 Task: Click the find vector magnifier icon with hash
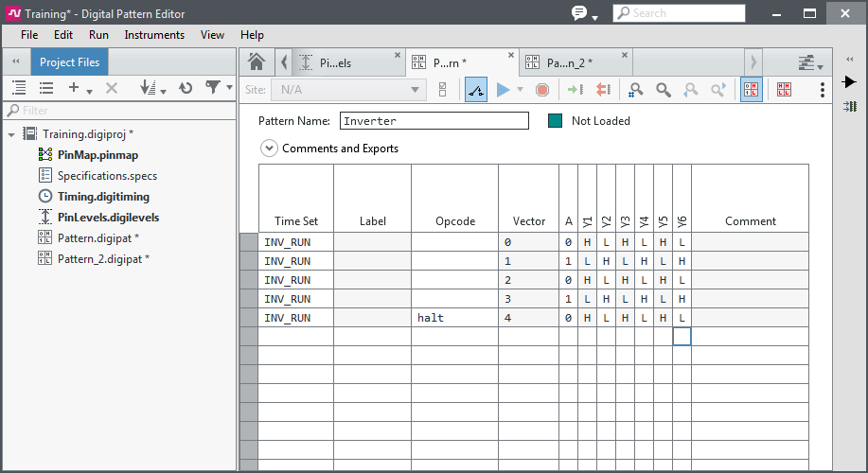tap(635, 90)
